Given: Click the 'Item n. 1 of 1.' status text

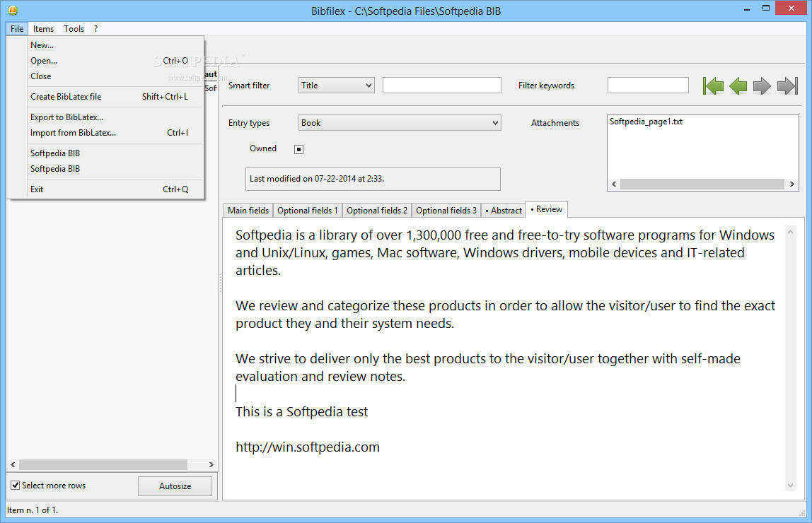Looking at the screenshot, I should click(33, 510).
